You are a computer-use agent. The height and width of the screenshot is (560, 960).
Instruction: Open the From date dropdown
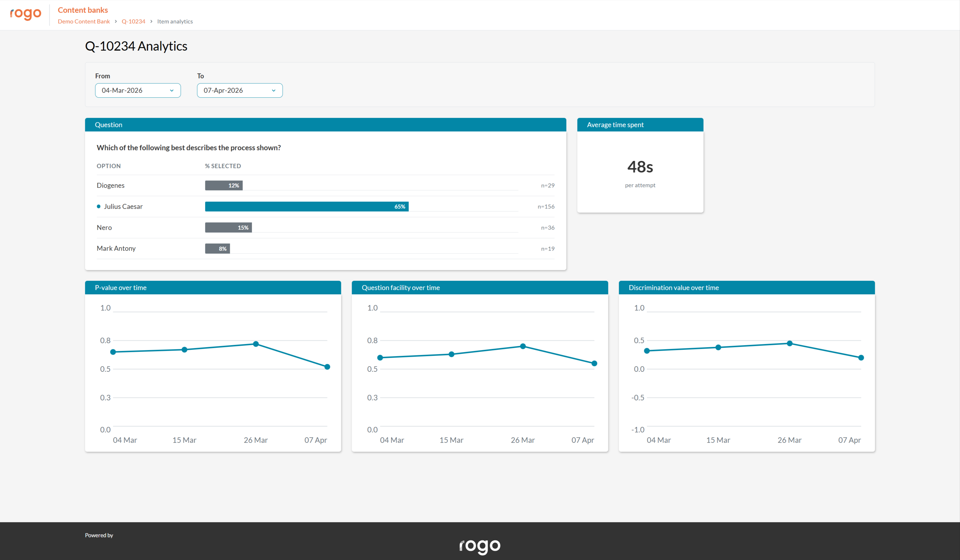point(138,90)
